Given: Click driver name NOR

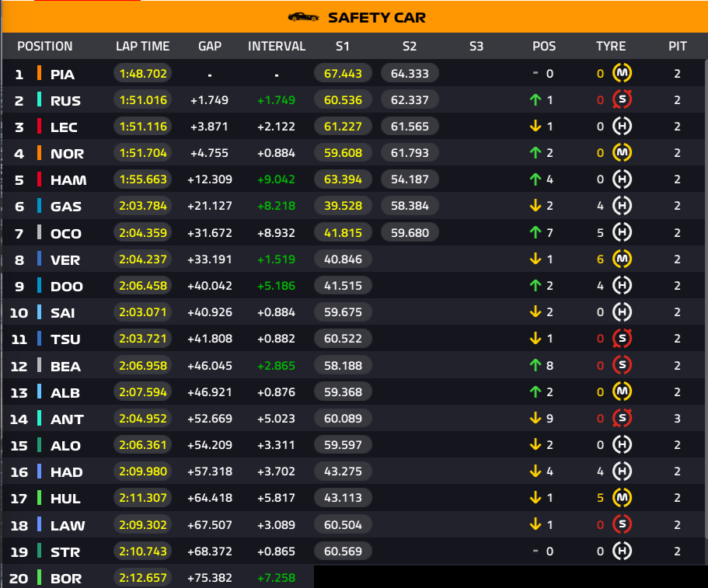Looking at the screenshot, I should 68,154.
